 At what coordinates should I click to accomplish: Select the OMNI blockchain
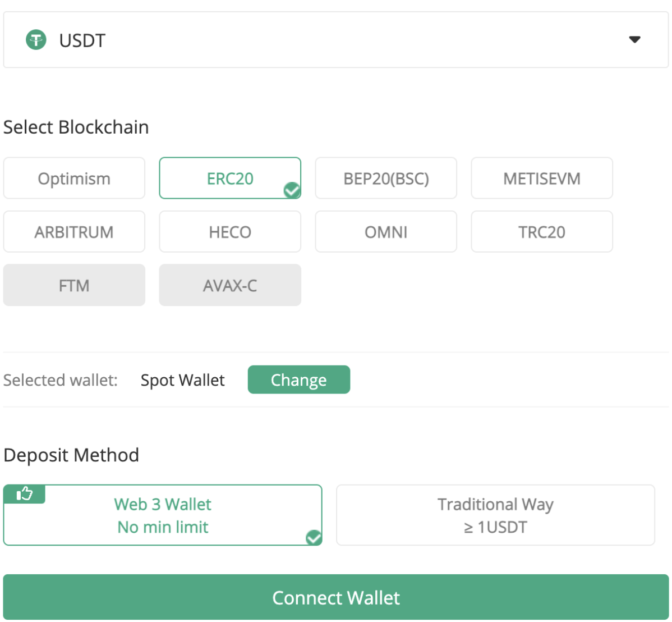(386, 232)
